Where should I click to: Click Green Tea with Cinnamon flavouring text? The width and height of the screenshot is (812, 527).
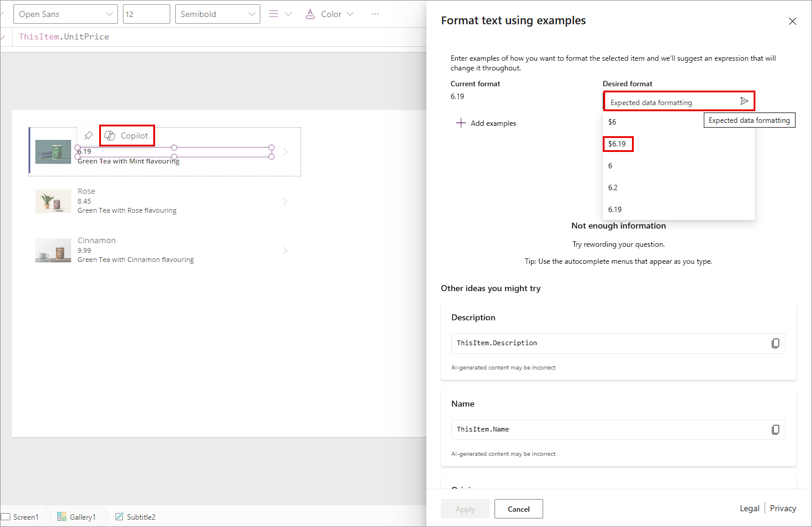[x=136, y=260]
